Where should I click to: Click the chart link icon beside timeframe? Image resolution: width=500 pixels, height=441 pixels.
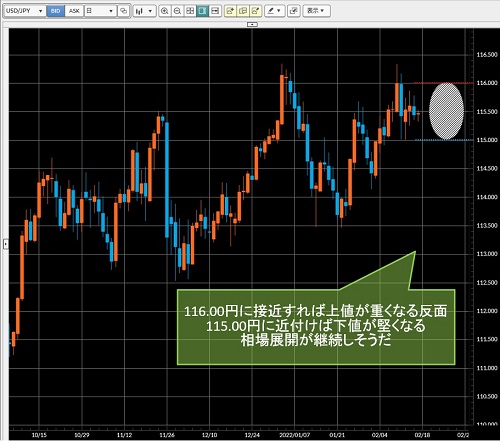coord(123,11)
